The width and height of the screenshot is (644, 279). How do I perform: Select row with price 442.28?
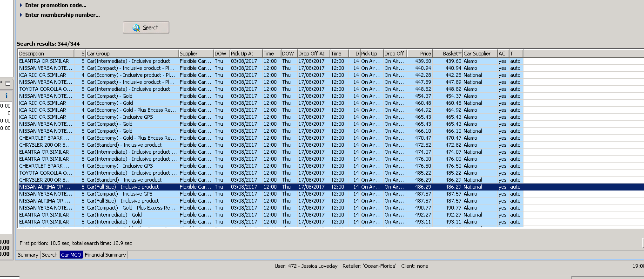pos(270,75)
